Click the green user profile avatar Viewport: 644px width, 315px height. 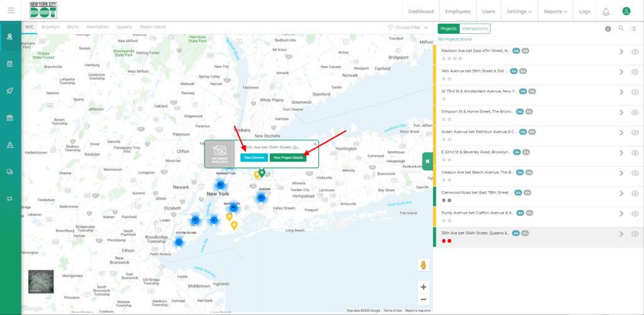[x=626, y=11]
